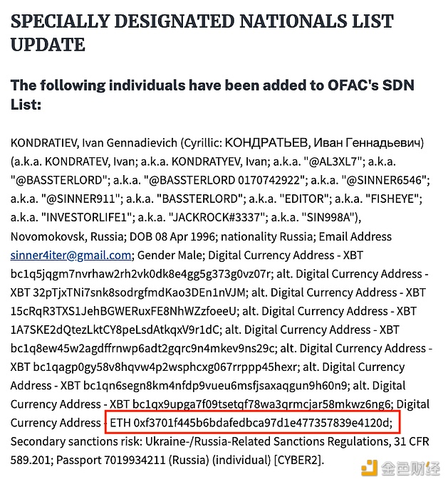Click the XBT address starting 15cRqR3TXS1
The width and height of the screenshot is (448, 484).
(123, 311)
